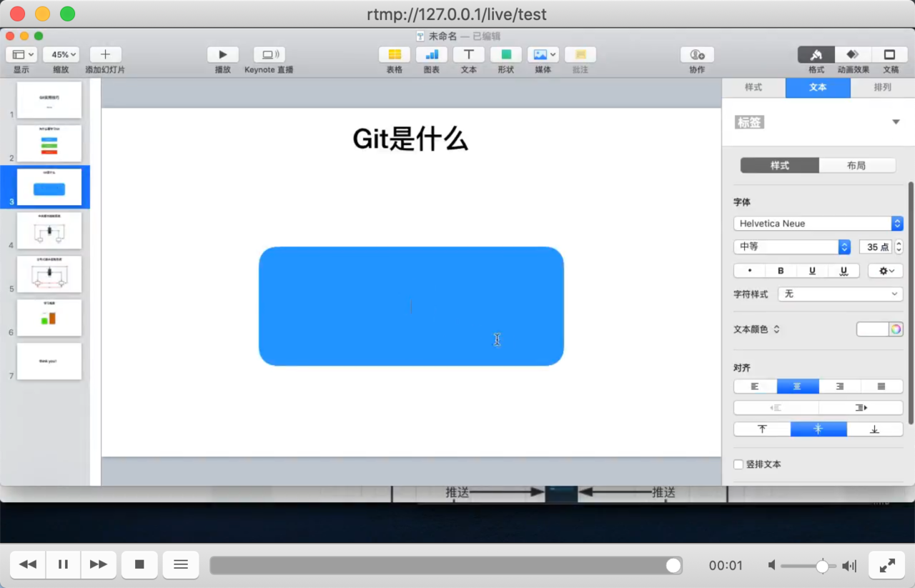The width and height of the screenshot is (915, 588).
Task: Open Collaborate (协作) sharing
Action: coord(697,54)
